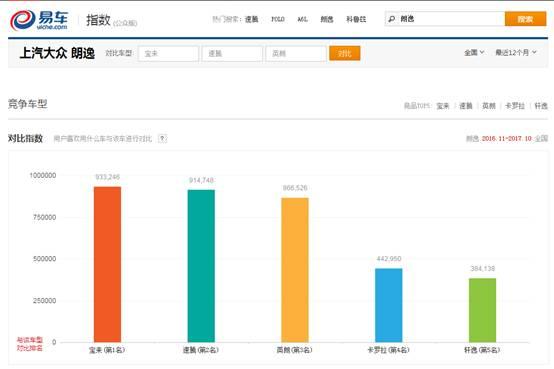Click hot search link POLO

pyautogui.click(x=278, y=19)
